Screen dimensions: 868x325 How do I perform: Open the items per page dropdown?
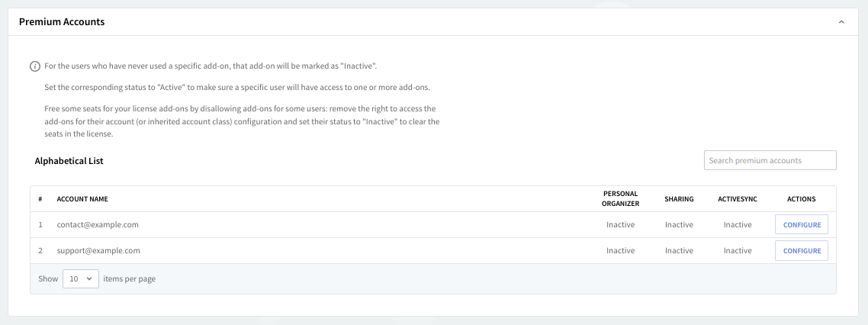(80, 279)
